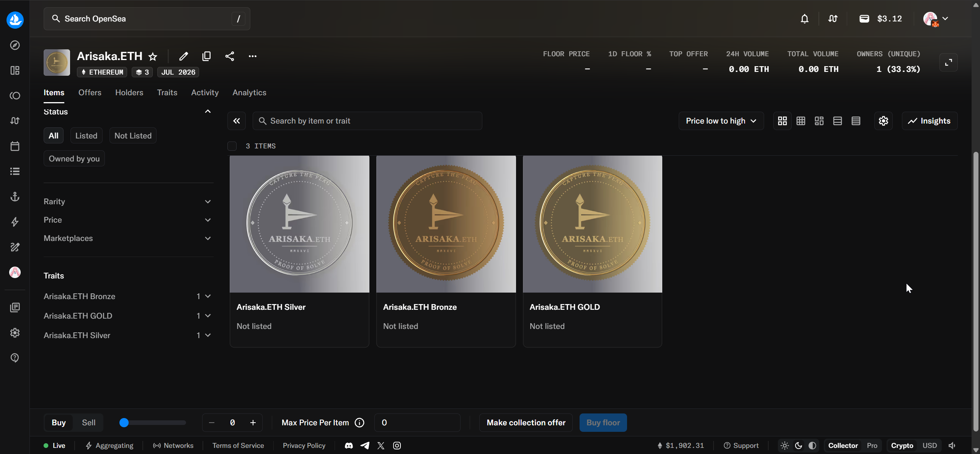Open the Privacy Policy link
This screenshot has height=454, width=980.
[x=304, y=446]
